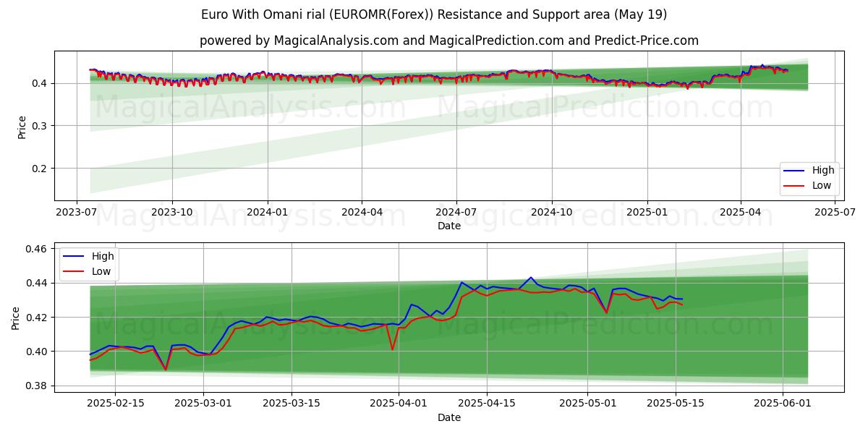Click the '2025-03-15' tick label
The width and height of the screenshot is (868, 434).
click(292, 404)
